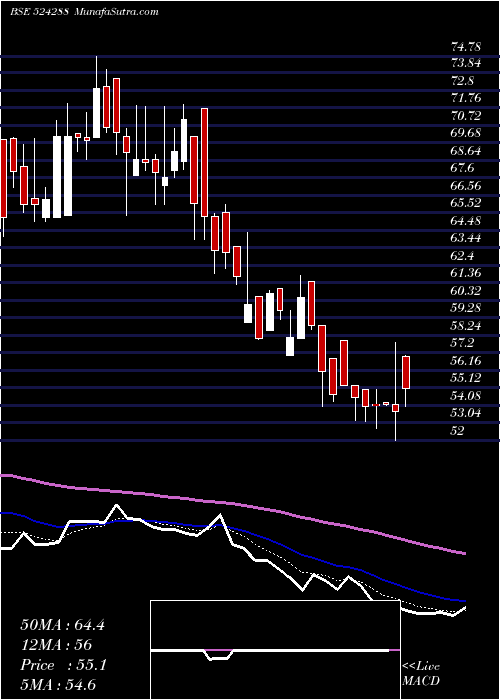Click the price axis label 52
The image size is (500, 700).
pyautogui.click(x=458, y=430)
